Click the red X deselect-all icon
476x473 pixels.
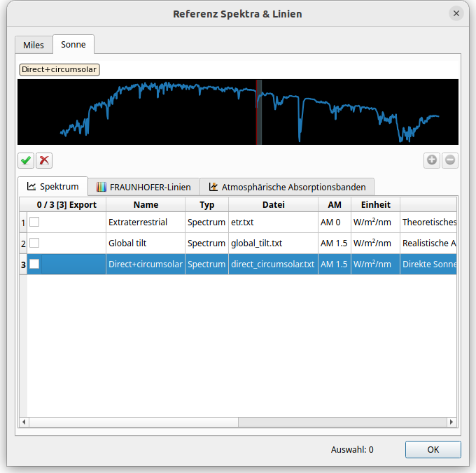tap(44, 160)
